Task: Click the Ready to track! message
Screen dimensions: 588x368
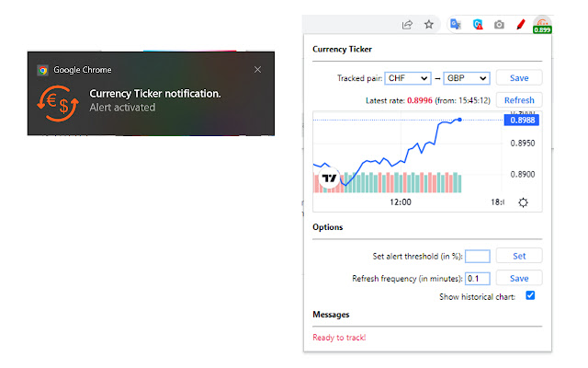Action: click(339, 338)
